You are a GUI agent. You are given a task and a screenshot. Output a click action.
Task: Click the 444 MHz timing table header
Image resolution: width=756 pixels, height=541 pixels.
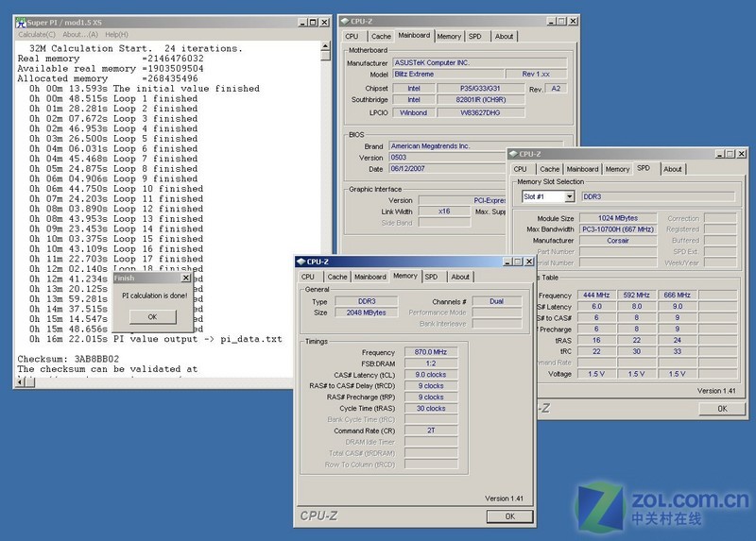click(596, 295)
